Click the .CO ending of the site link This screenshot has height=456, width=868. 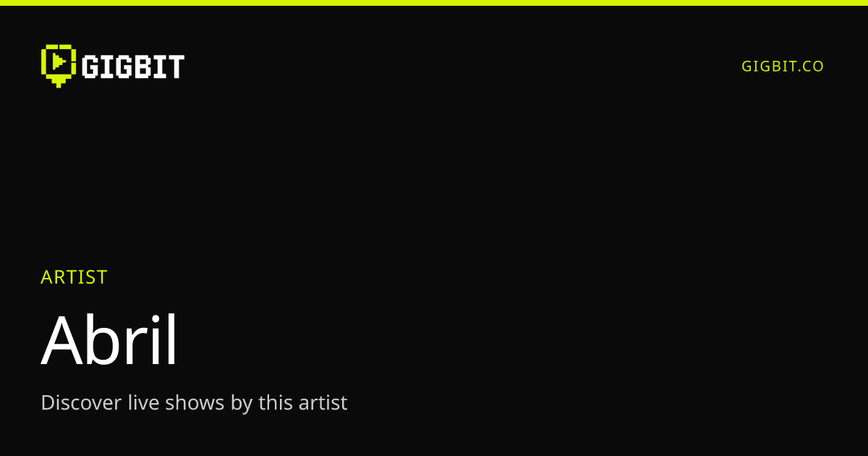(x=811, y=66)
